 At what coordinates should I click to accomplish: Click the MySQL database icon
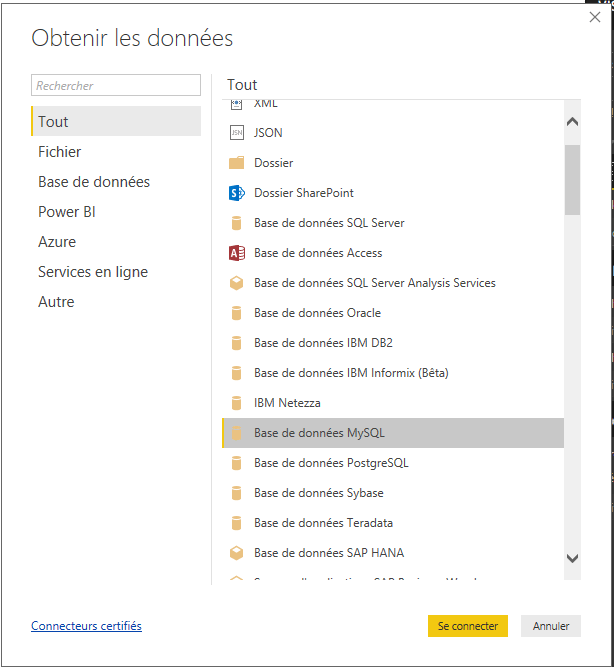point(237,433)
